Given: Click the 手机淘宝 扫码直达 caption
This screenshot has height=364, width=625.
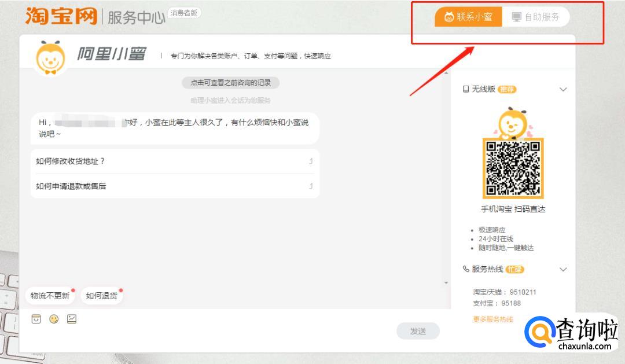Looking at the screenshot, I should (513, 209).
